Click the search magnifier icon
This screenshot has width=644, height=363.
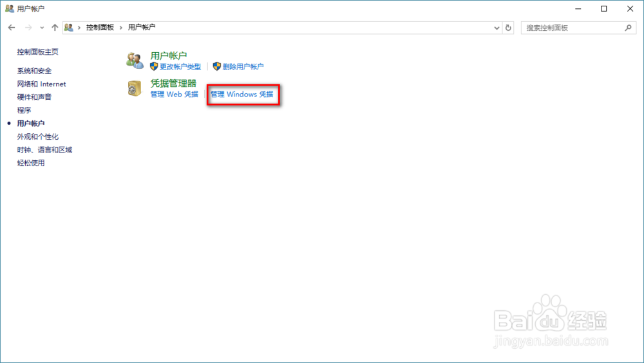(628, 28)
